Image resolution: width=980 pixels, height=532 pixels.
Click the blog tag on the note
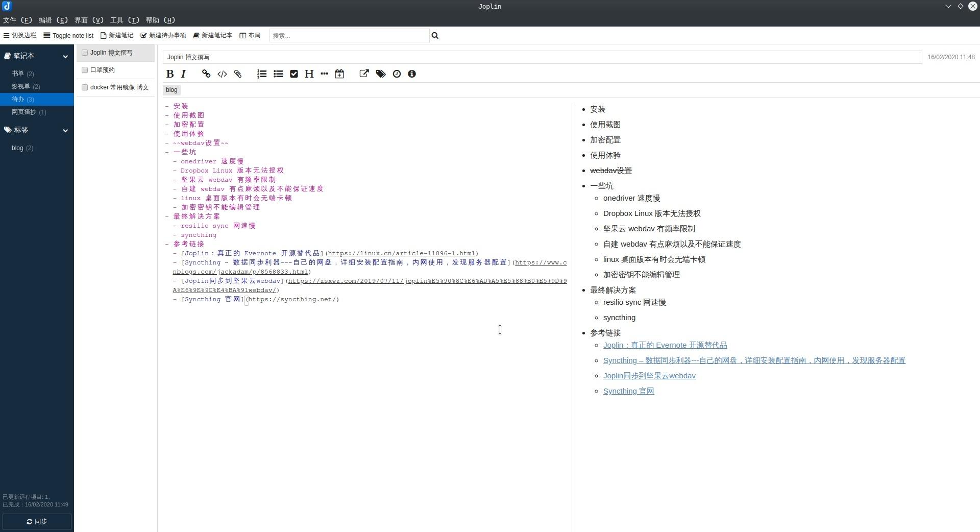point(171,90)
